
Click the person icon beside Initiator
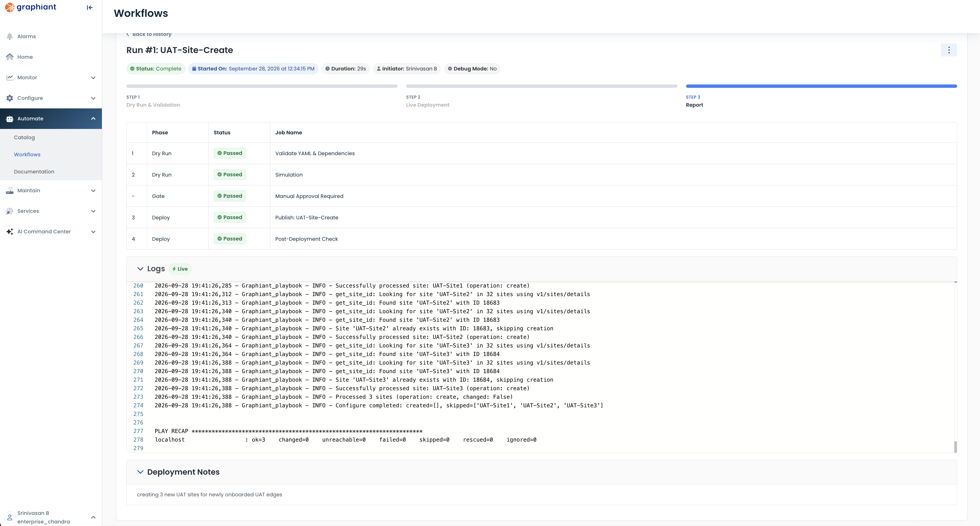[x=378, y=69]
